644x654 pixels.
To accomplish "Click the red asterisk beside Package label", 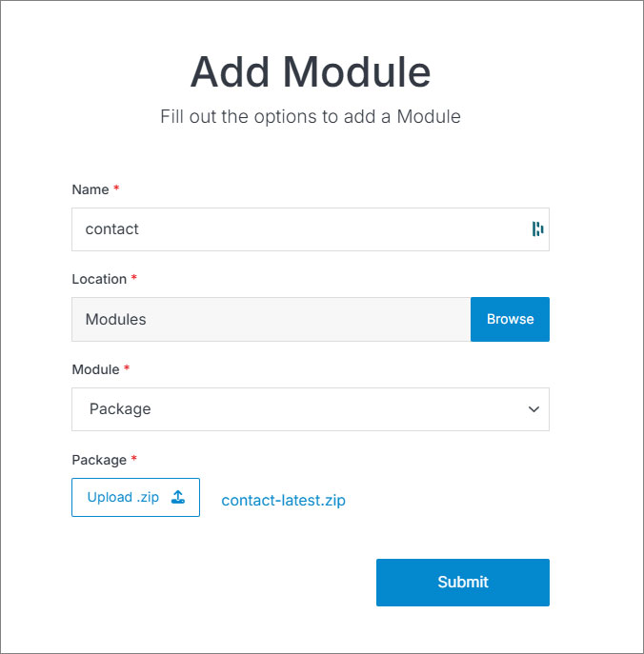I will (x=134, y=460).
